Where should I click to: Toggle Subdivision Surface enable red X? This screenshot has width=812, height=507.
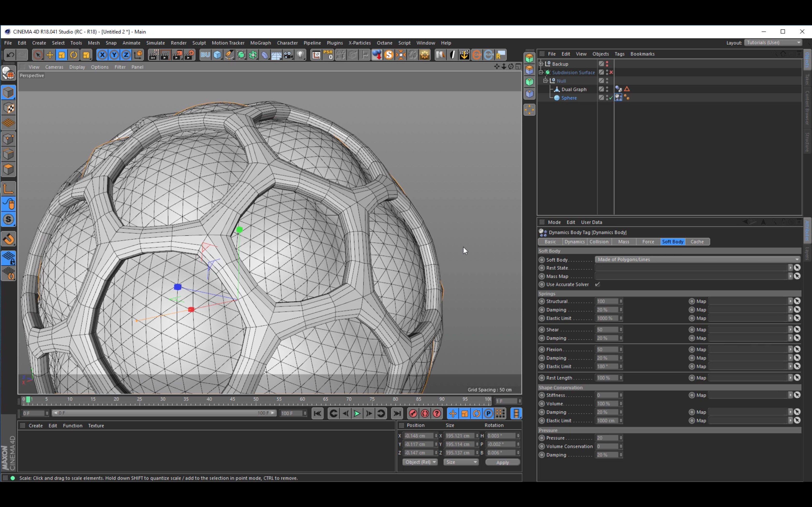pos(611,72)
